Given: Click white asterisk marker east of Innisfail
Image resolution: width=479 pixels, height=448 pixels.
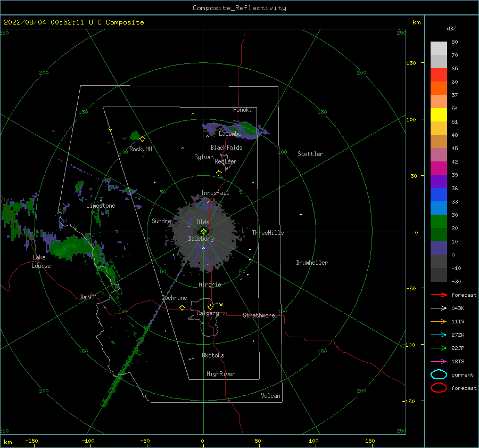Looking at the screenshot, I should pyautogui.click(x=253, y=183).
